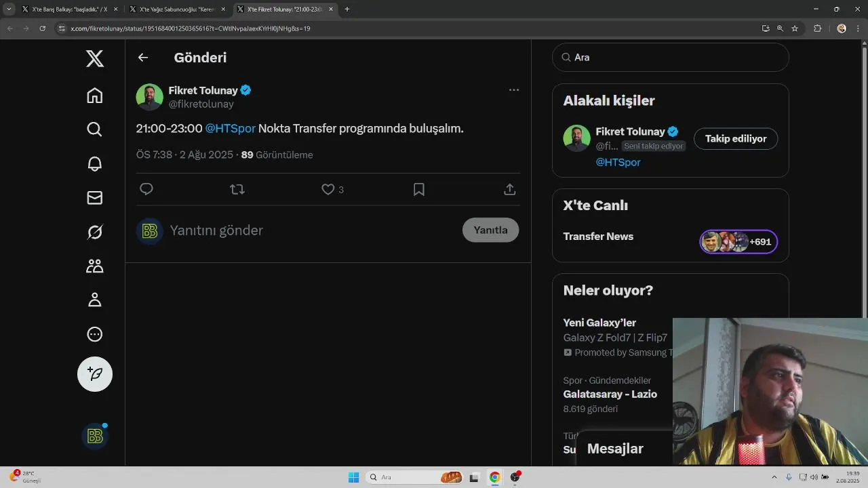Open Fikret Tolunay avatar in post

click(150, 97)
